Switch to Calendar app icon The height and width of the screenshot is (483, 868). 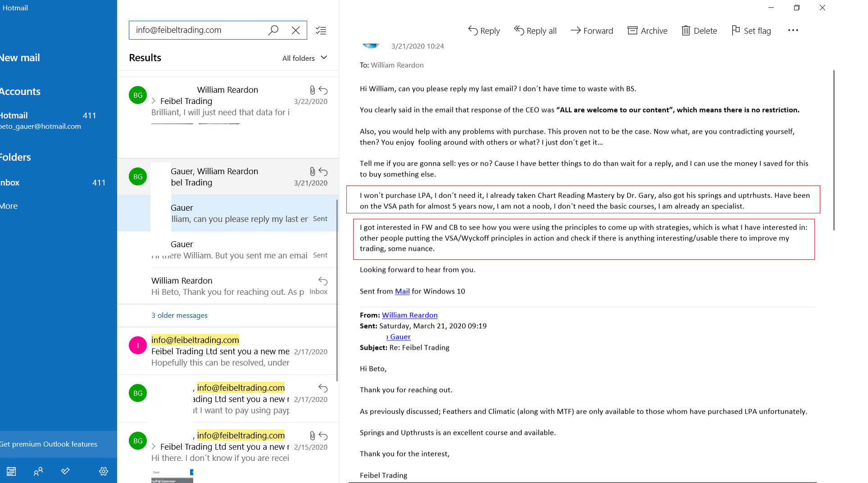coord(11,471)
